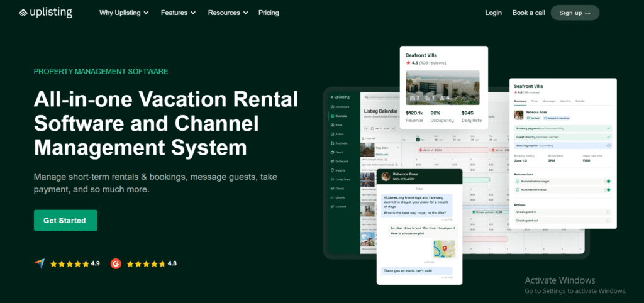Click the green Get Started button

(65, 221)
